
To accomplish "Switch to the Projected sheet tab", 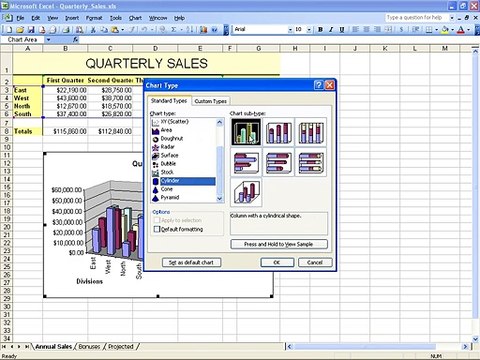I will click(121, 347).
